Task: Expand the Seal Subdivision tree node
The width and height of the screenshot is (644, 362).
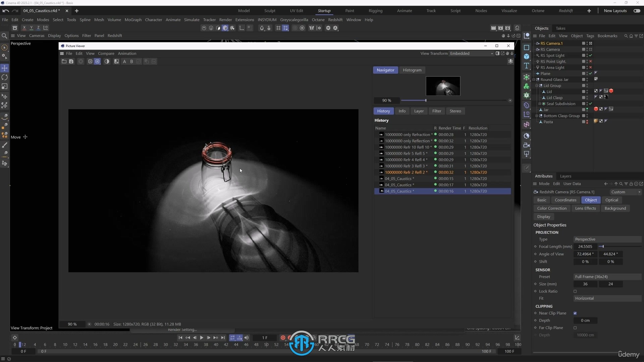Action: [x=540, y=104]
